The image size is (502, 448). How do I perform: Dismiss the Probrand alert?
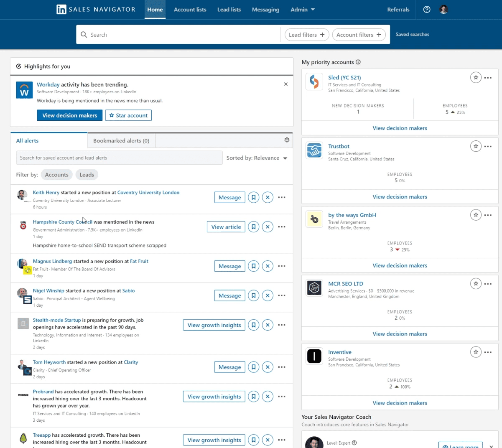coord(268,397)
